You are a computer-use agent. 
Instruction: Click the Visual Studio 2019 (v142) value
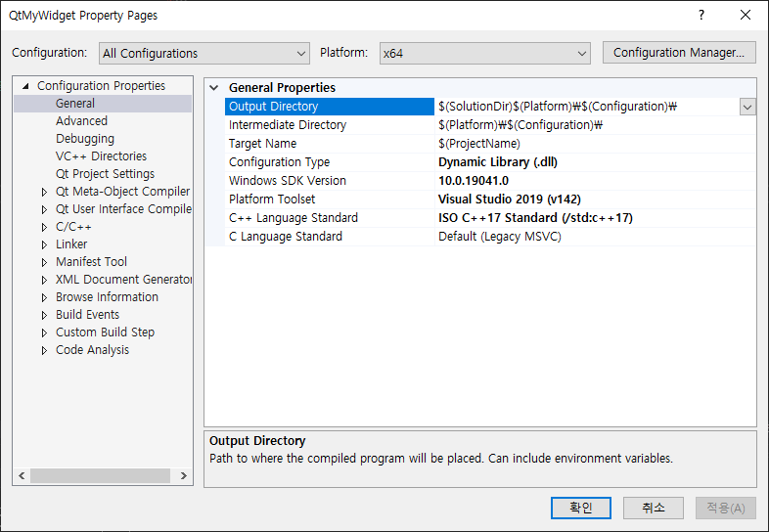[510, 199]
